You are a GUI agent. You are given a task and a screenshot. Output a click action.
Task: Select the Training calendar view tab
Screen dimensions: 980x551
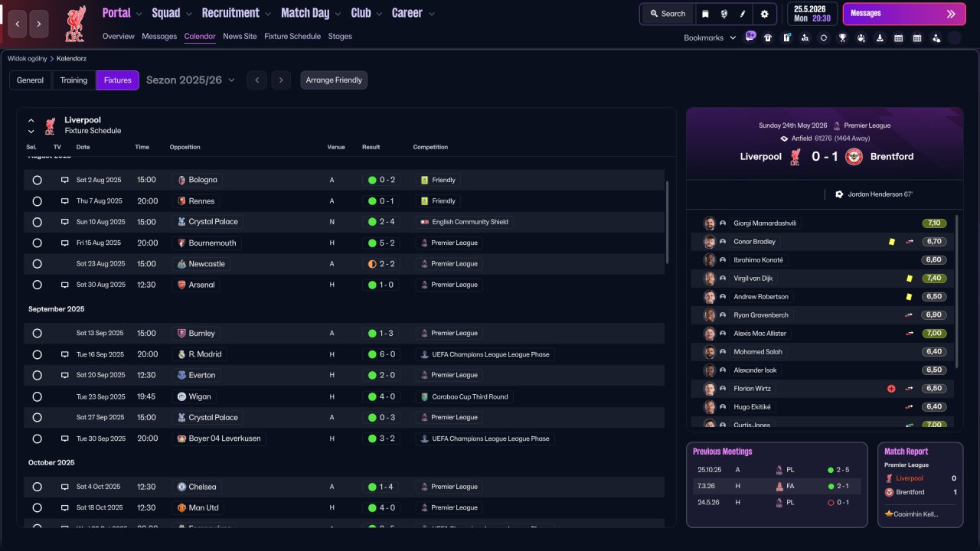(74, 80)
